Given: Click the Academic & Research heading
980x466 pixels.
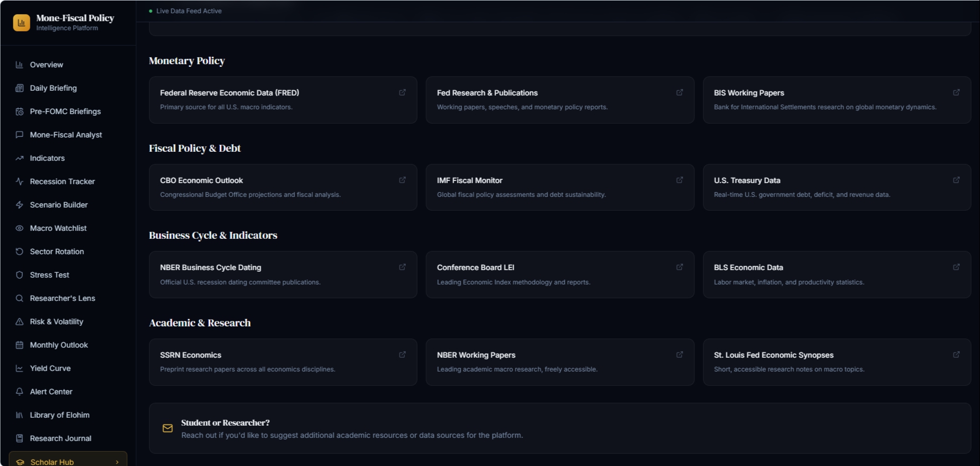Looking at the screenshot, I should pyautogui.click(x=200, y=323).
